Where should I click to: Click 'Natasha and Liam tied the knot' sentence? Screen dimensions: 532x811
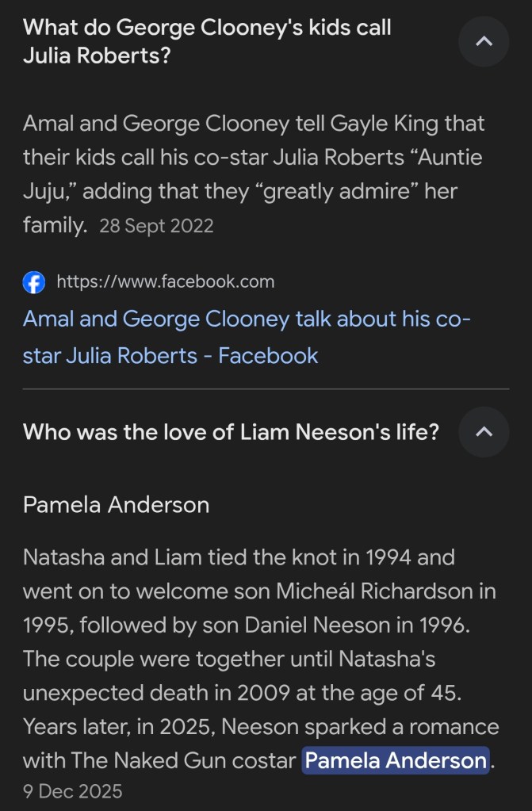(x=190, y=557)
